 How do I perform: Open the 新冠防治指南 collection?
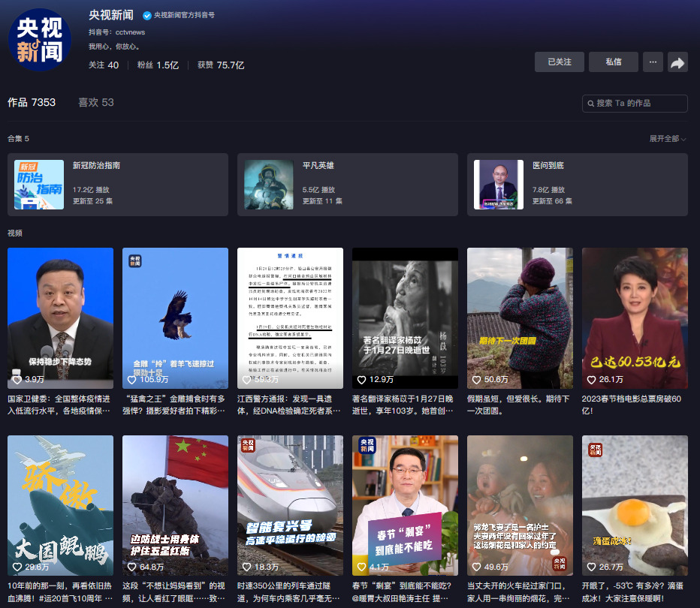coord(118,185)
